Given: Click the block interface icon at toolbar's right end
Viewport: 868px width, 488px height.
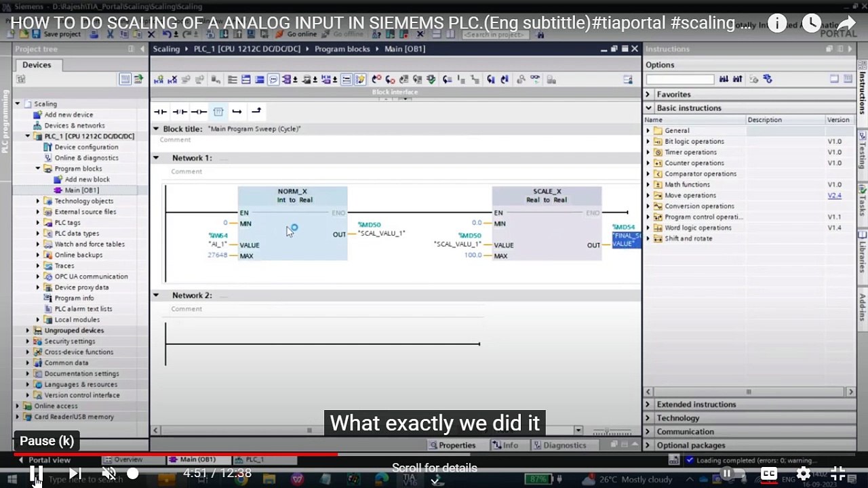Looking at the screenshot, I should click(628, 79).
